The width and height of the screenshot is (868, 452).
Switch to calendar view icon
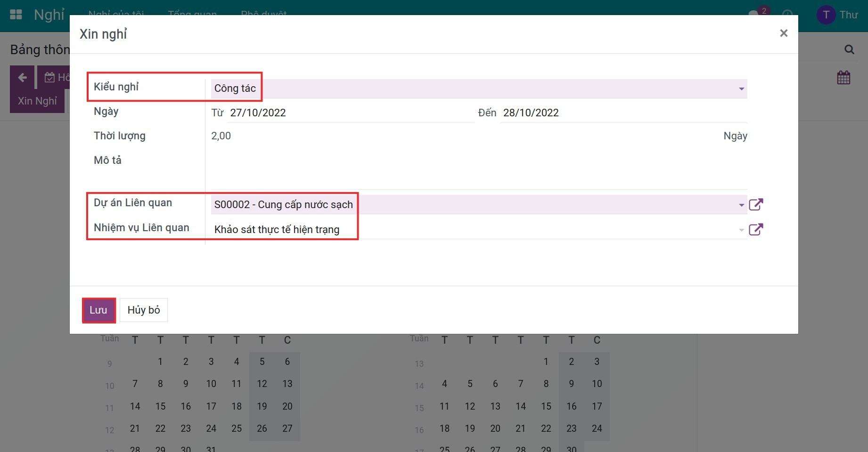pyautogui.click(x=843, y=78)
